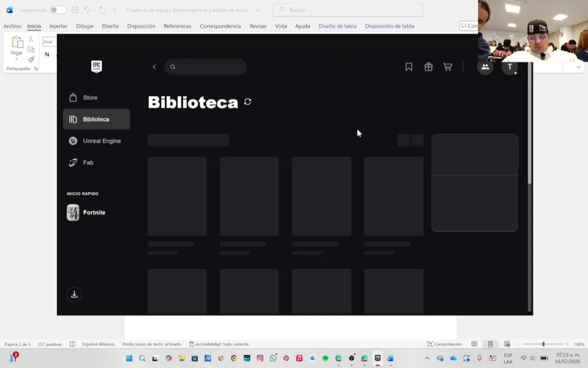The width and height of the screenshot is (588, 368).
Task: Switch to the Inicio tab
Action: (34, 26)
